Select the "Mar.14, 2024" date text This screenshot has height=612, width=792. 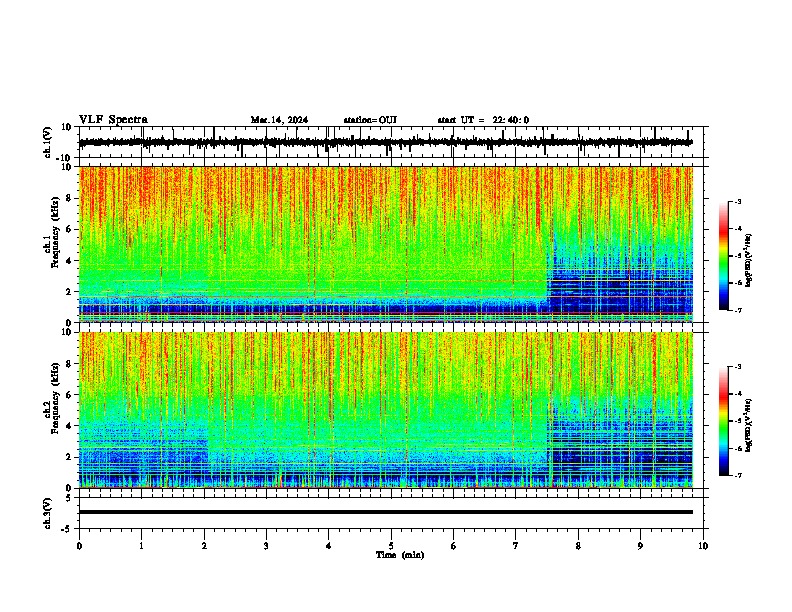(x=279, y=120)
